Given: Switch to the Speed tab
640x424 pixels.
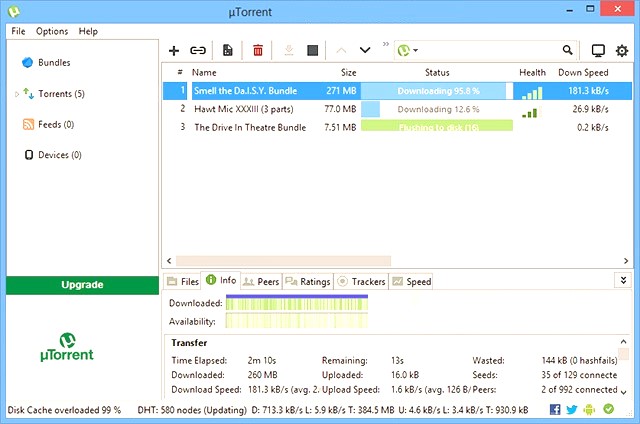Looking at the screenshot, I should coord(411,282).
